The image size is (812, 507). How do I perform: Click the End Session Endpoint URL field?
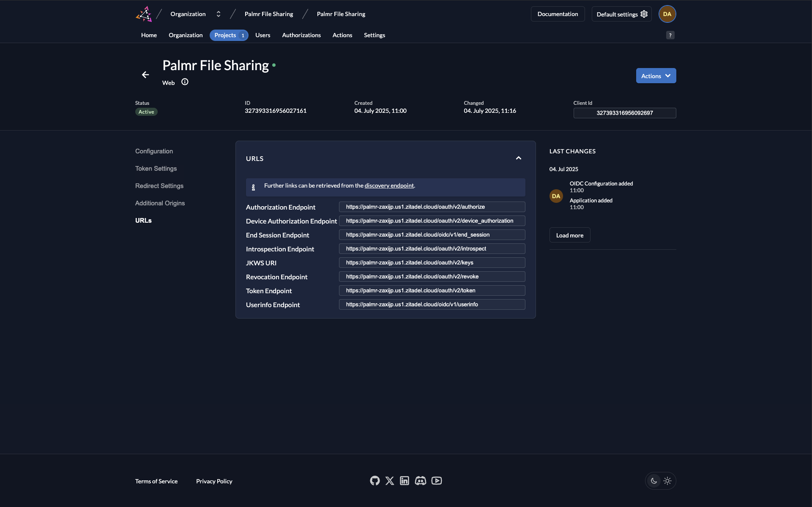[x=432, y=234]
